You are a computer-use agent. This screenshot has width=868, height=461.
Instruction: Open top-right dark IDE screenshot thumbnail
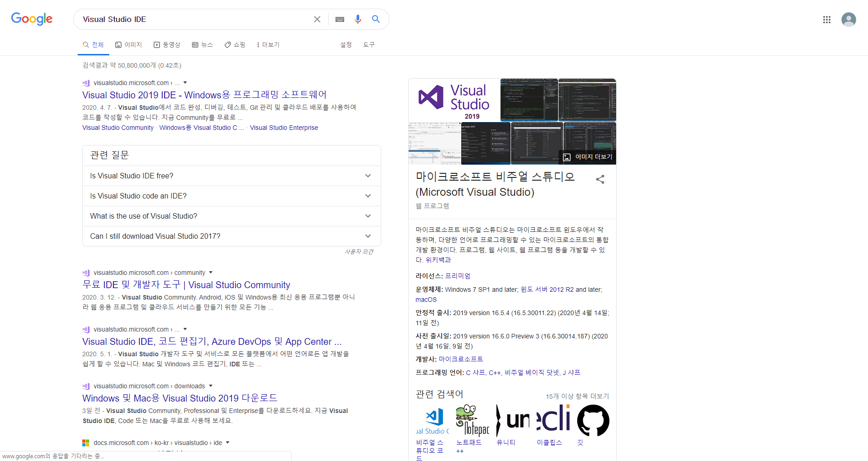coord(587,100)
